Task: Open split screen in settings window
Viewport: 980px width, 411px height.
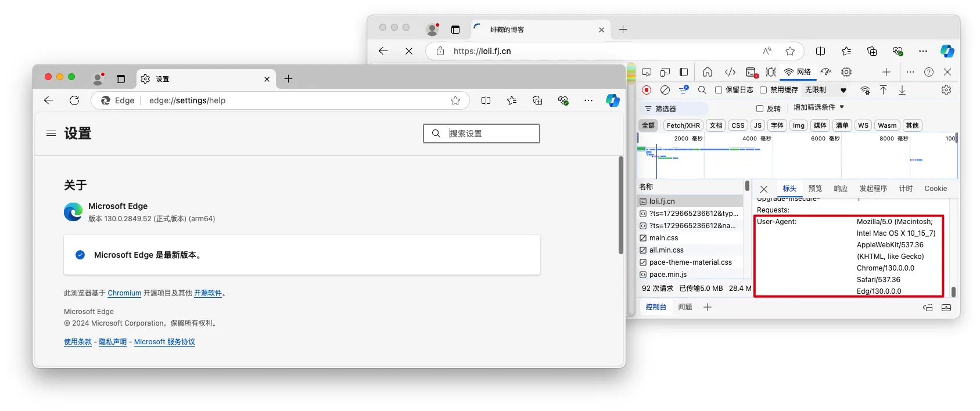Action: pos(486,100)
